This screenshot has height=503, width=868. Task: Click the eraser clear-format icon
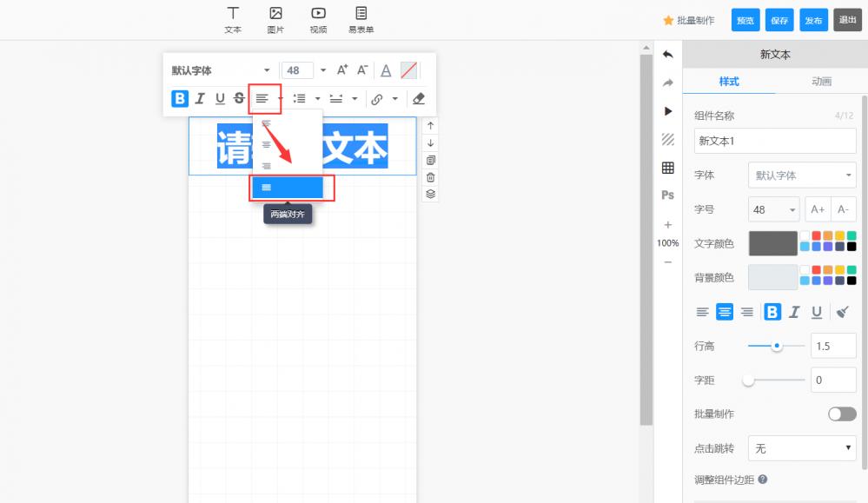[419, 98]
